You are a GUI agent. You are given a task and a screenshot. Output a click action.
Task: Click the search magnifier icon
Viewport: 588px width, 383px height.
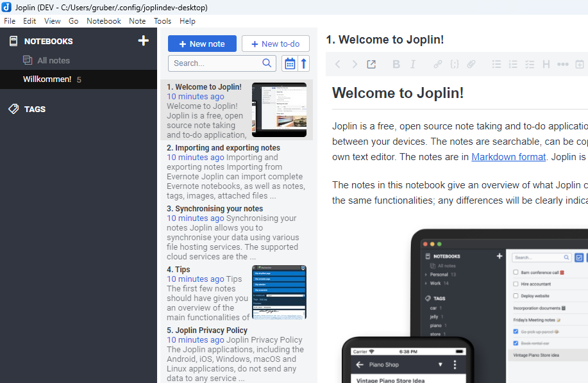(x=267, y=63)
